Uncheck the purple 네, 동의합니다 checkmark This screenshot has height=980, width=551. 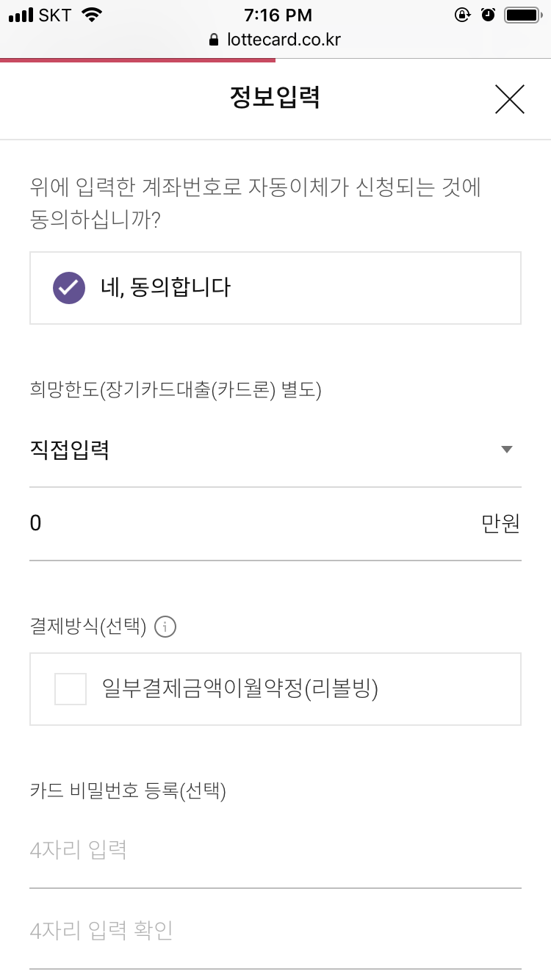(69, 287)
